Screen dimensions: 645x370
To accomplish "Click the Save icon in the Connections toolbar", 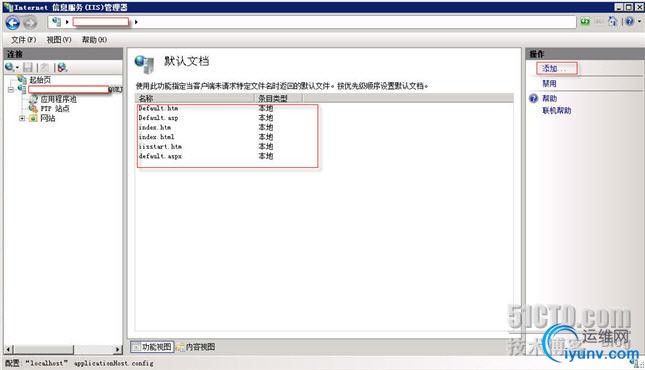I will coord(28,67).
